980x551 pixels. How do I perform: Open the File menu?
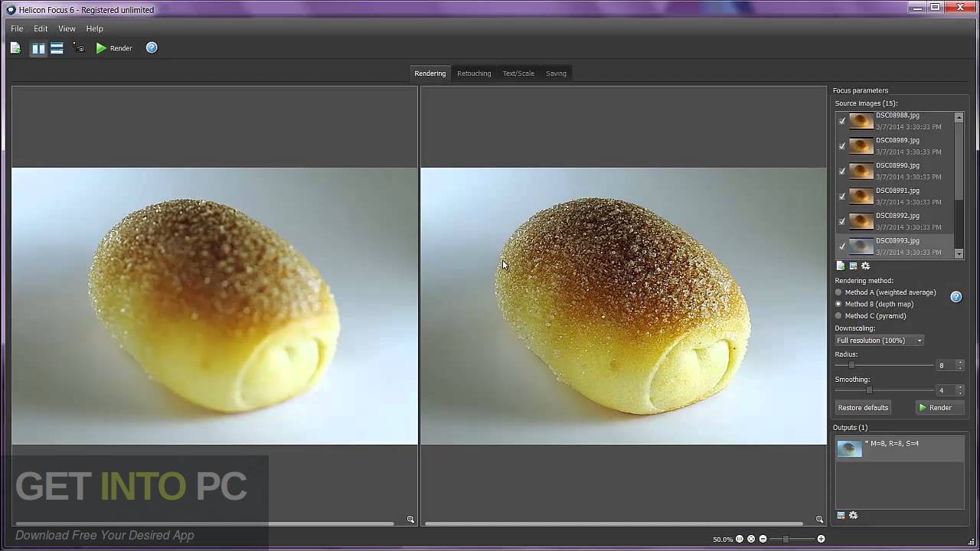tap(17, 28)
